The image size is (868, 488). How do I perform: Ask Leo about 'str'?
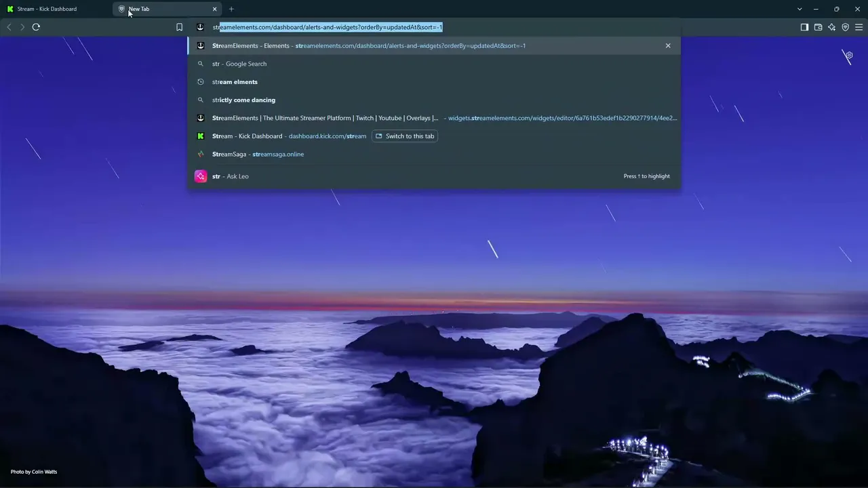pos(434,176)
